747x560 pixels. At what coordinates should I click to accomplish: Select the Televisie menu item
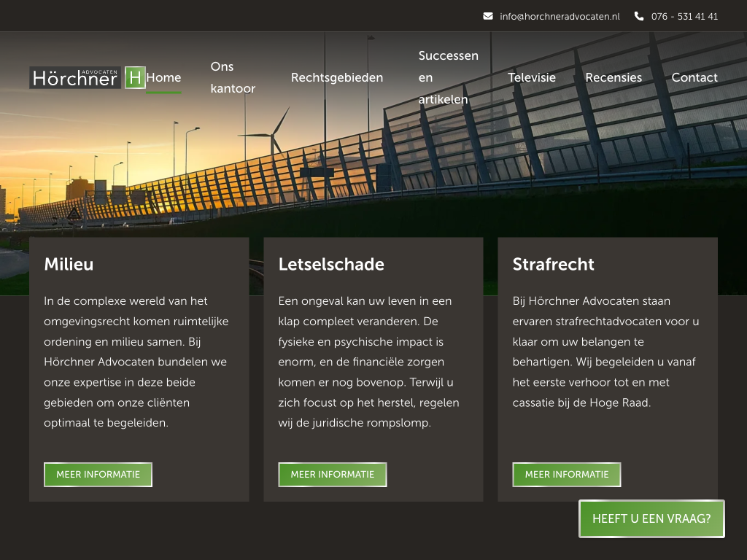pyautogui.click(x=532, y=77)
